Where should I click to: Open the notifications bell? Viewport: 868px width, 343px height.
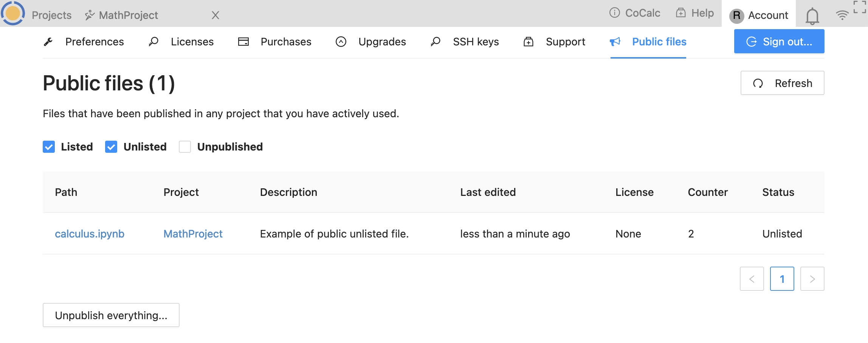(812, 16)
